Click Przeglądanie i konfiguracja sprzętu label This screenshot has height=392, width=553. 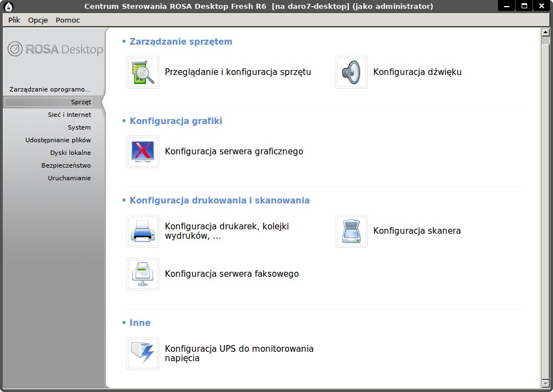[238, 72]
